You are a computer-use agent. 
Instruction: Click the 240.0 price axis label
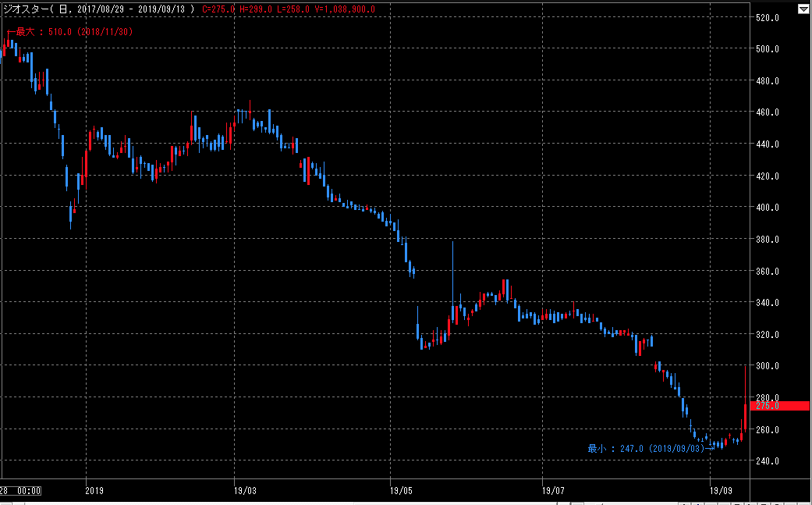768,461
